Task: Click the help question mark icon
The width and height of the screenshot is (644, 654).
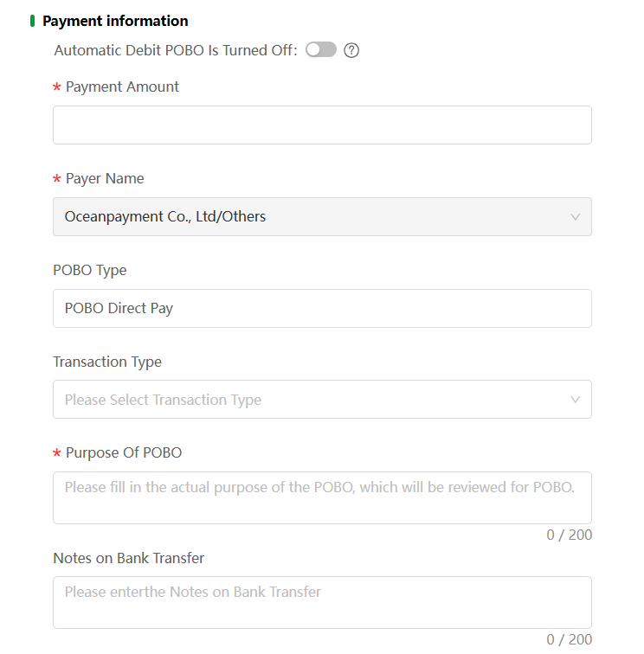Action: [351, 50]
